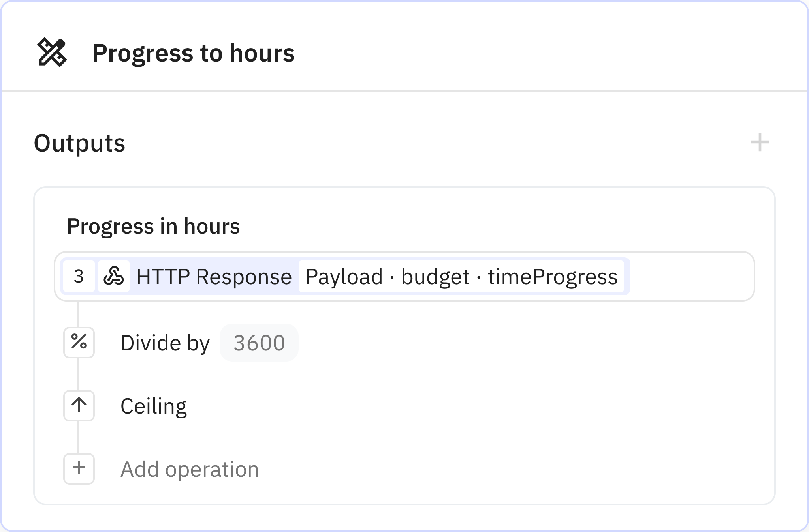Click the plus icon beside the Outputs heading
The height and width of the screenshot is (532, 809).
[x=760, y=144]
